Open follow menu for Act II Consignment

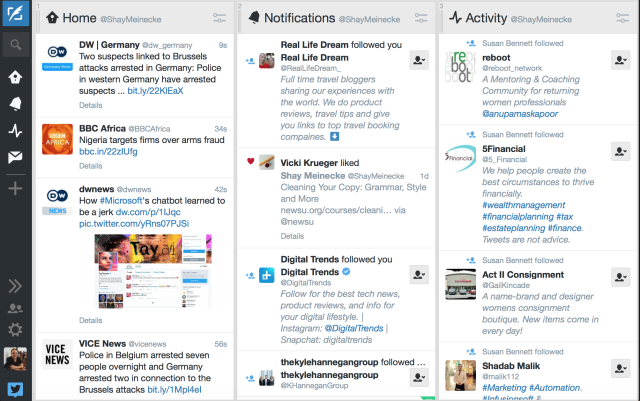pyautogui.click(x=621, y=277)
